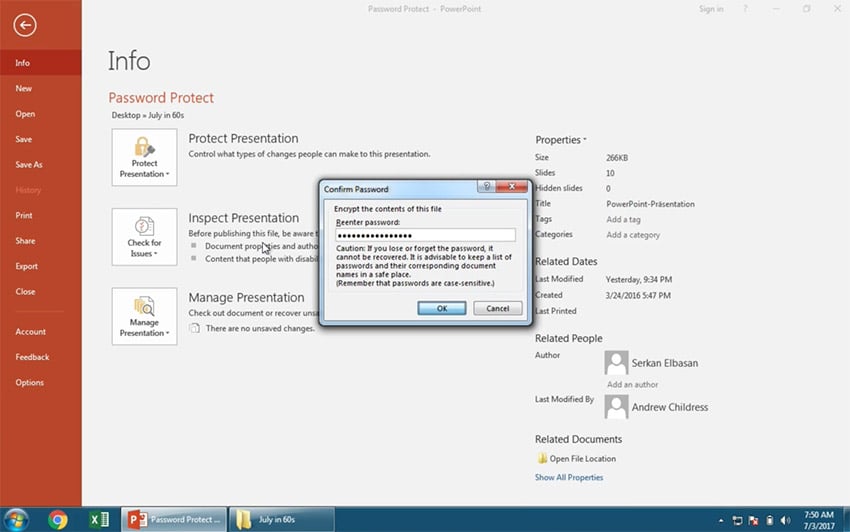Click the Created date 3/24/2016 value
This screenshot has width=850, height=532.
click(638, 296)
